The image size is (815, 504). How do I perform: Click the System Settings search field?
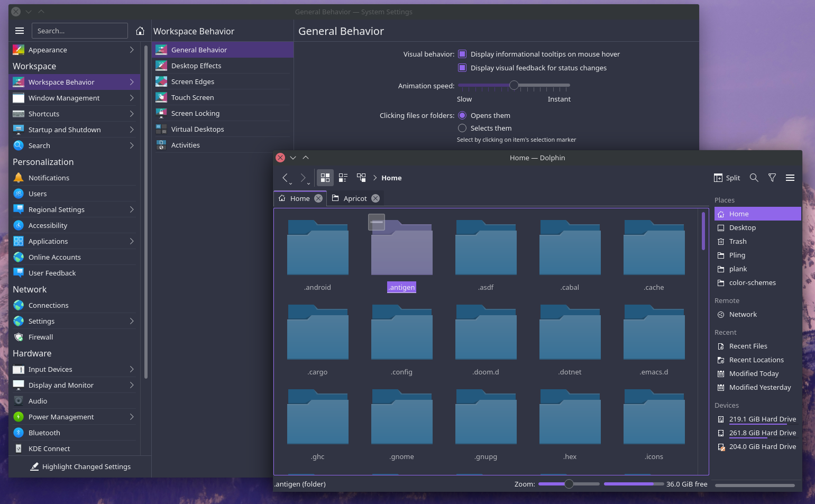pyautogui.click(x=80, y=31)
